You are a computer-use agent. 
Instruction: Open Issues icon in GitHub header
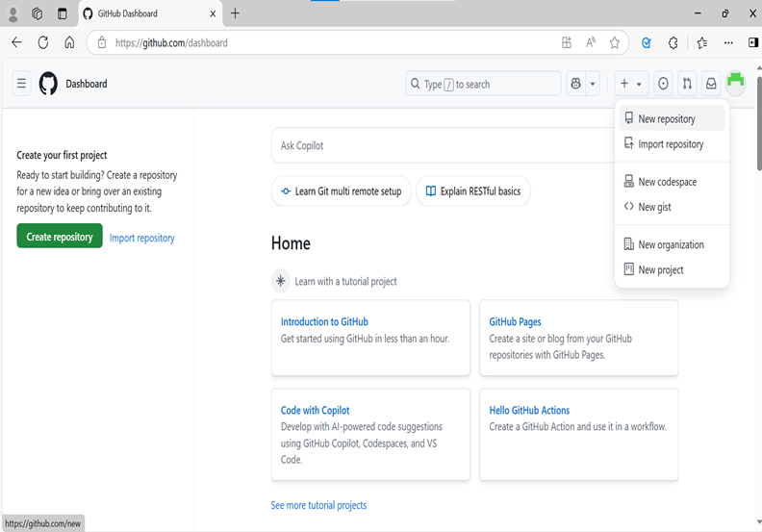pos(663,84)
